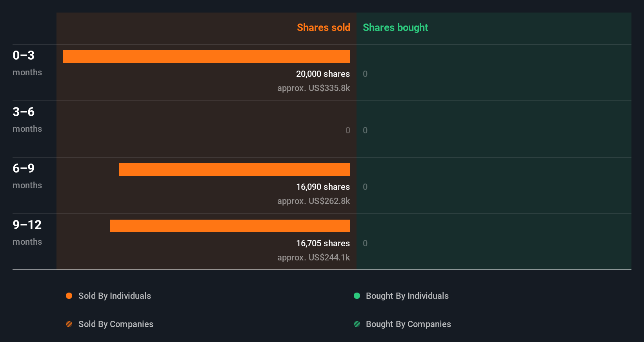This screenshot has height=342, width=644.
Task: Click the approx. US$335.8k value
Action: tap(313, 88)
